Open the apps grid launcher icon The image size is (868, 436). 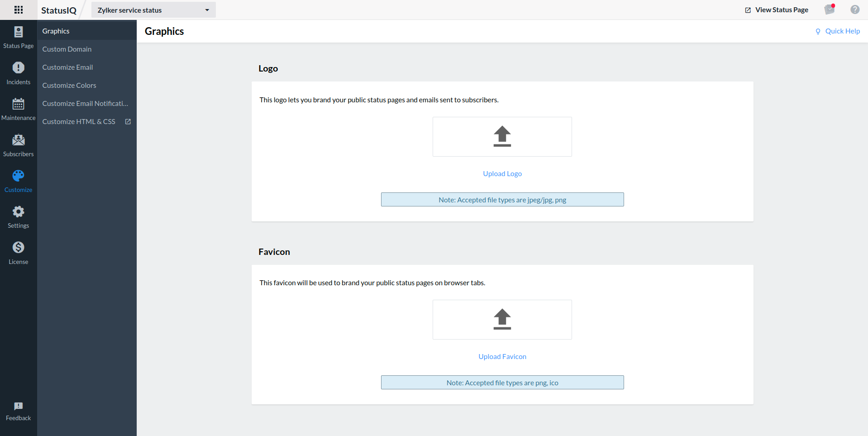click(19, 10)
